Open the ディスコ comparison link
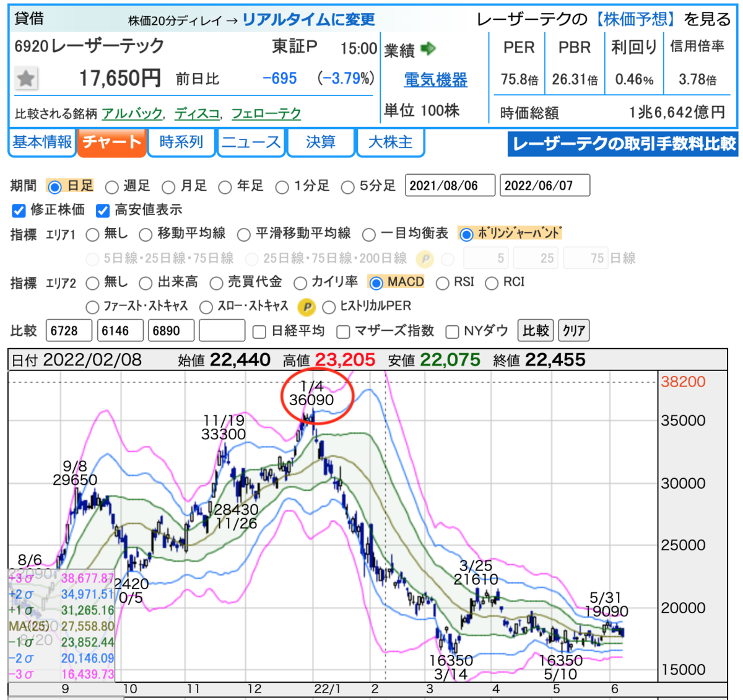 click(197, 114)
